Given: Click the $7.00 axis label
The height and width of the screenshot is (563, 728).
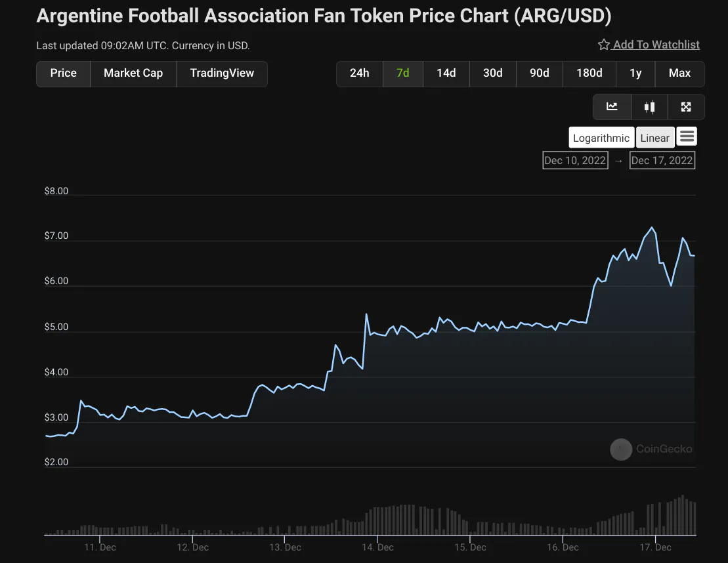Looking at the screenshot, I should pyautogui.click(x=56, y=236).
